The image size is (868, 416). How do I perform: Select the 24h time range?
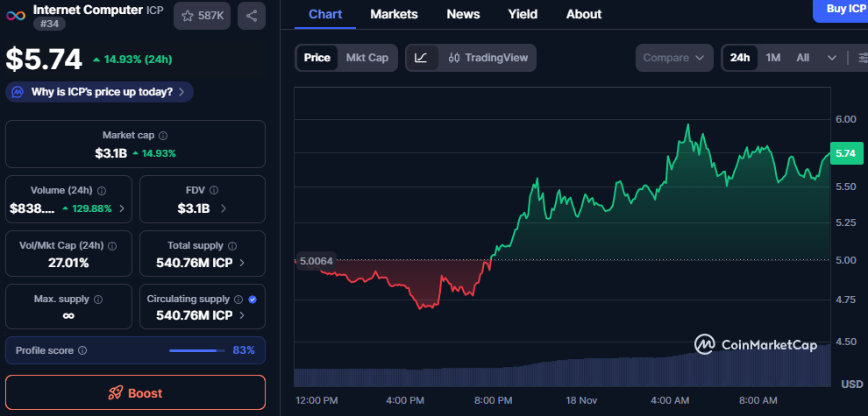(740, 58)
